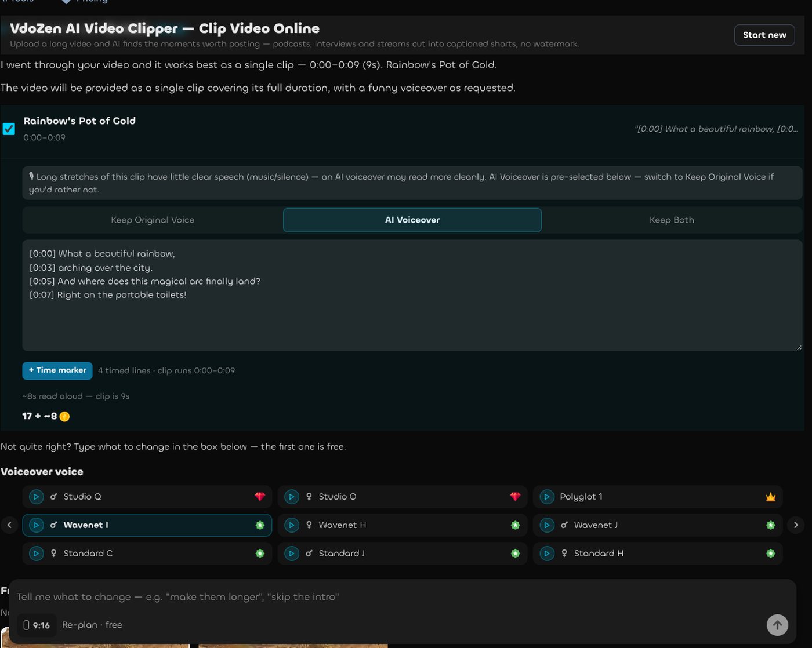Screen dimensions: 812x648
Task: Select the Standard C voice
Action: point(147,554)
